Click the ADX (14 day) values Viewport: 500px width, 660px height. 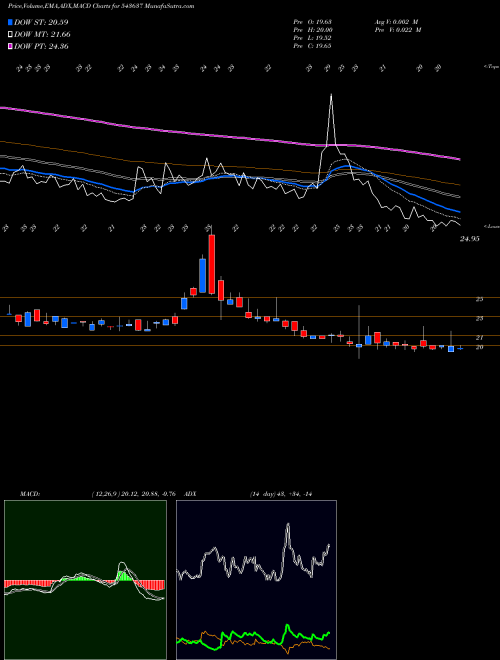click(x=281, y=494)
